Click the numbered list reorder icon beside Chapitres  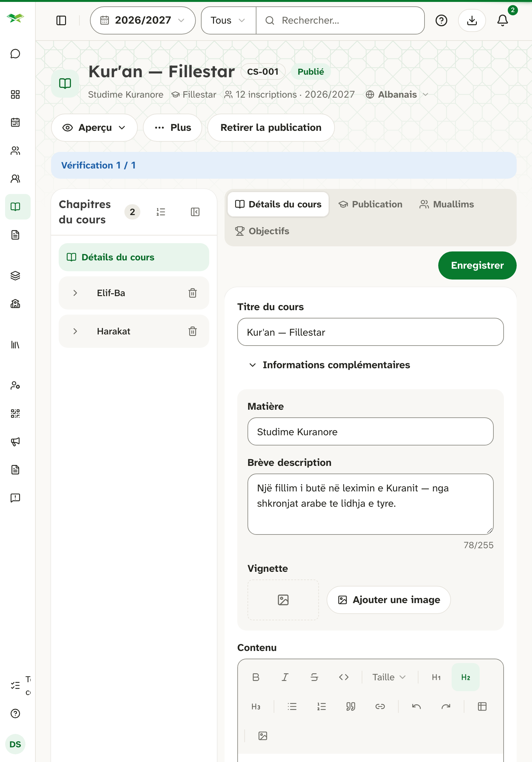[161, 212]
